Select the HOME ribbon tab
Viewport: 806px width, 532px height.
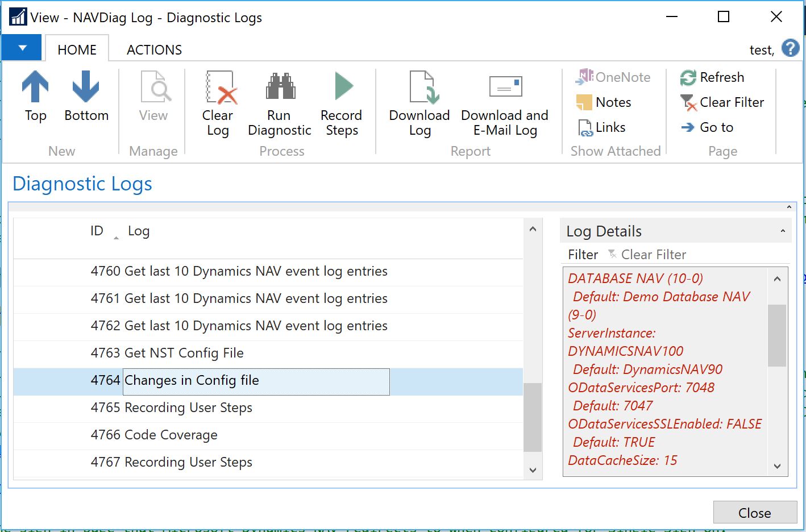pos(77,50)
